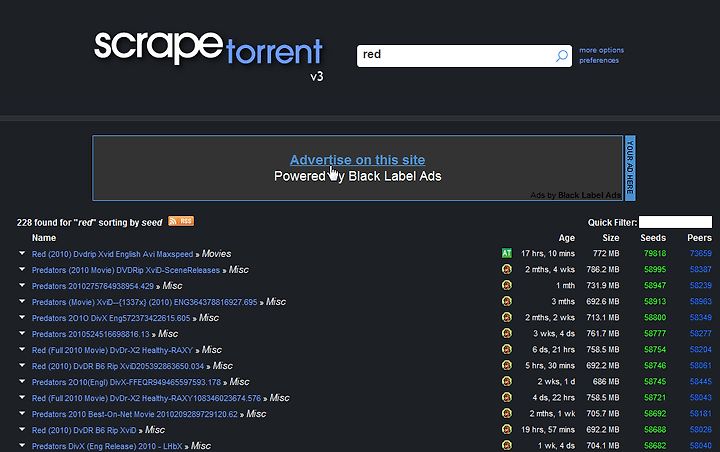Click seeds count 79818
This screenshot has width=720, height=452.
coord(655,254)
